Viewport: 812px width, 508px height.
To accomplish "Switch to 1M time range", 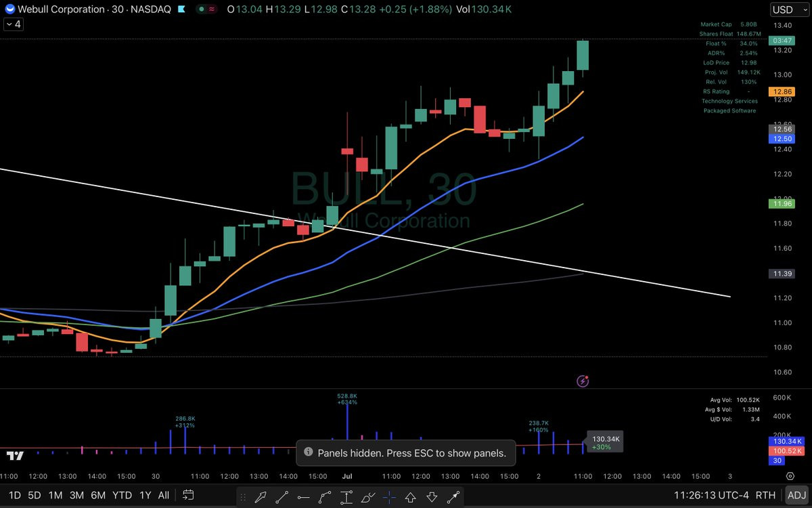I will [x=55, y=495].
